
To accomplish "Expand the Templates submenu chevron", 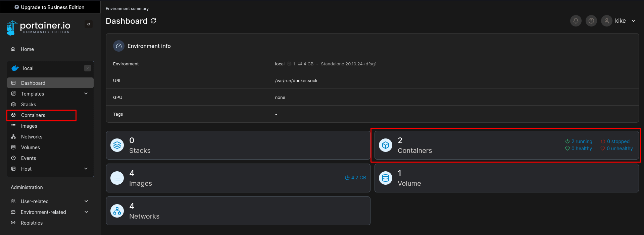I will [86, 94].
